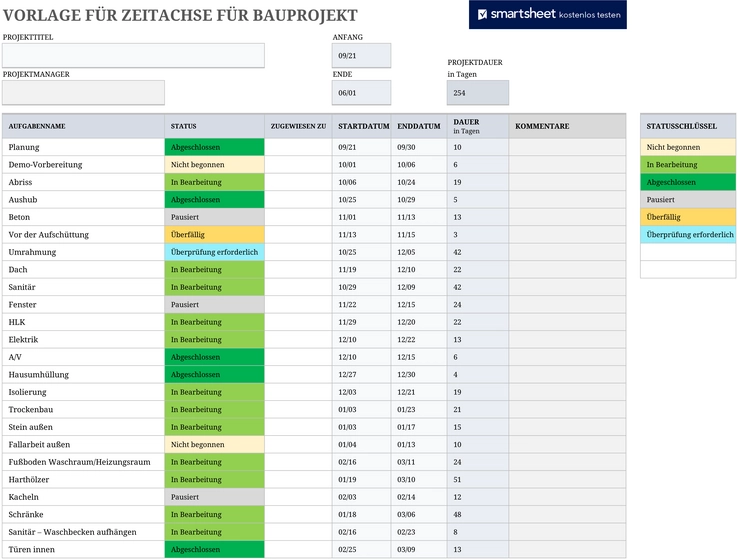
Task: Click the page title Vorlage für Zeitachse
Action: 180,16
